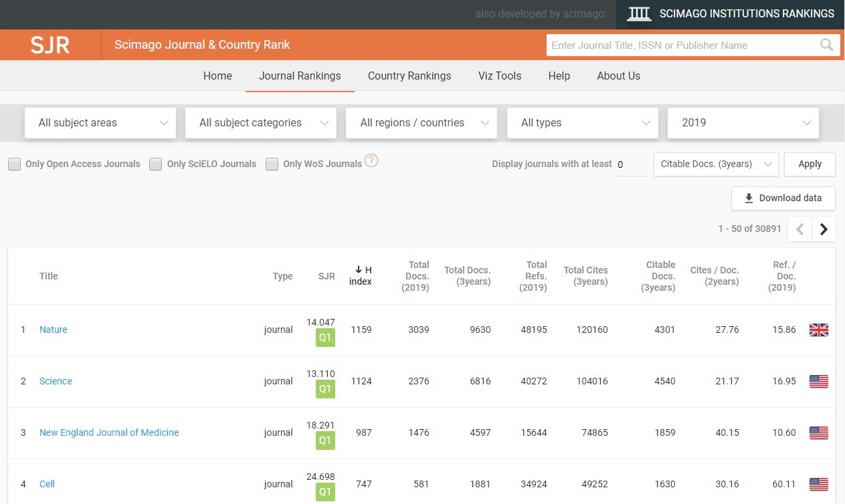Click Cell's SJR value 24.698

[x=320, y=477]
